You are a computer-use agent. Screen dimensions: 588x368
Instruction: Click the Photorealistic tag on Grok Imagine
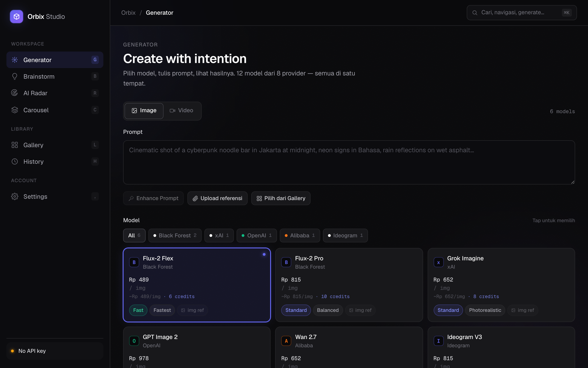coord(485,310)
